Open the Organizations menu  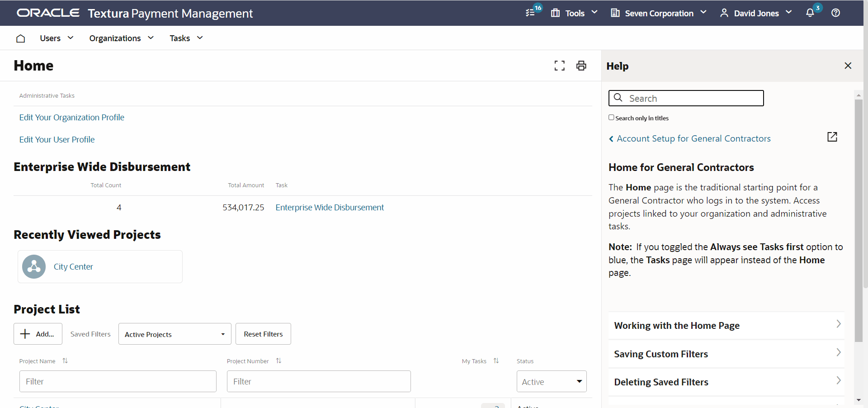122,38
